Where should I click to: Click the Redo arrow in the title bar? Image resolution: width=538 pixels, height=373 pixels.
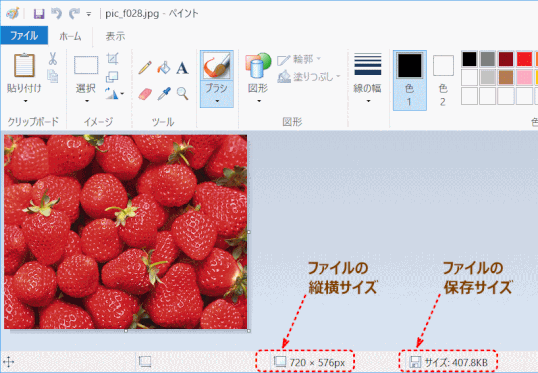tap(74, 14)
